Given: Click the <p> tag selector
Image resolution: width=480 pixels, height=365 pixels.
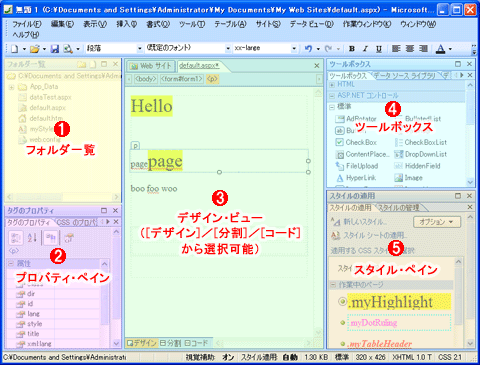Looking at the screenshot, I should click(x=212, y=79).
